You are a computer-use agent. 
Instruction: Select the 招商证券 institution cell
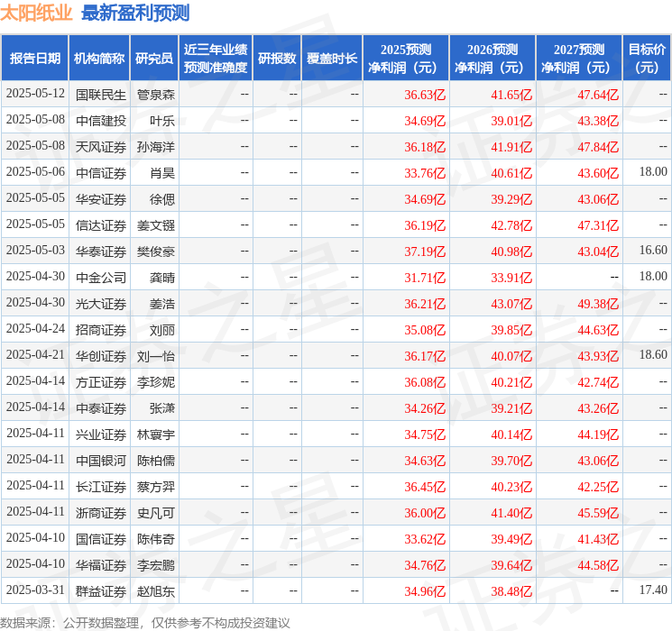click(x=101, y=330)
